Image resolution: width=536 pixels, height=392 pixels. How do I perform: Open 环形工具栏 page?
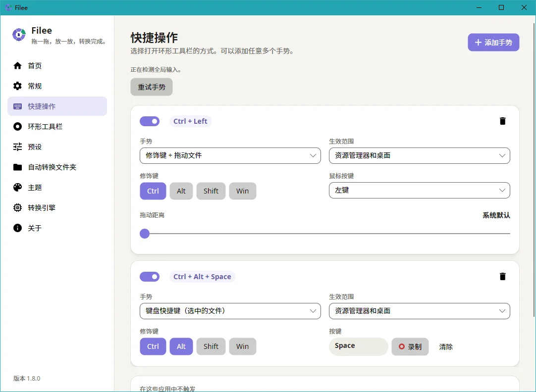click(x=57, y=126)
